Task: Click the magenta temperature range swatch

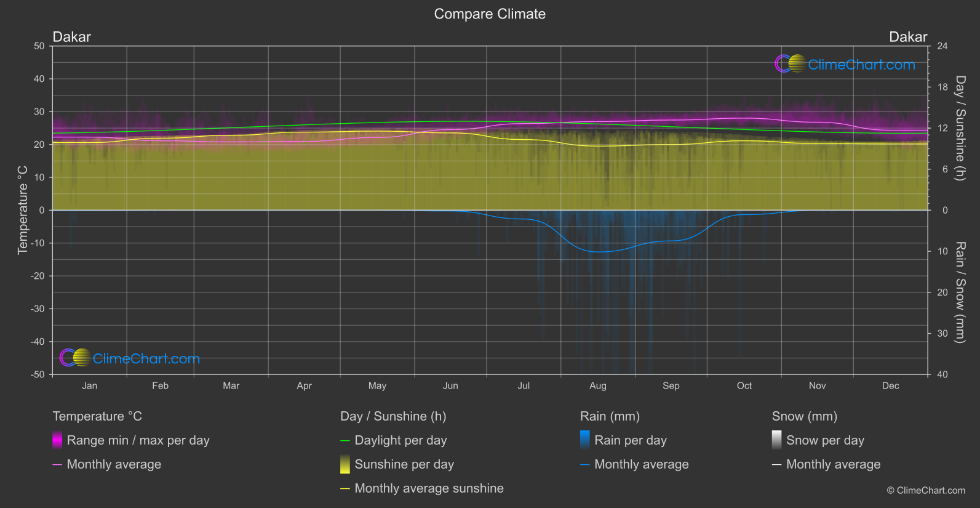Action: (57, 440)
